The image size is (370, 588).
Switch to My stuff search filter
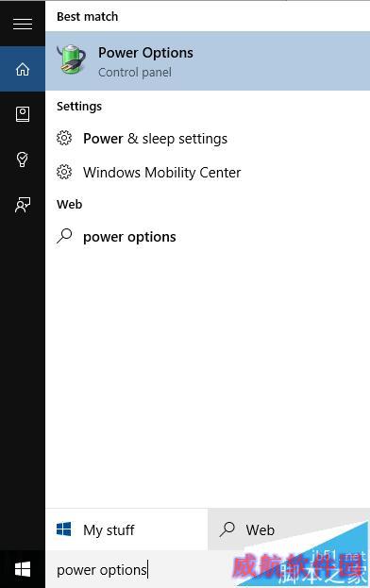click(x=126, y=529)
